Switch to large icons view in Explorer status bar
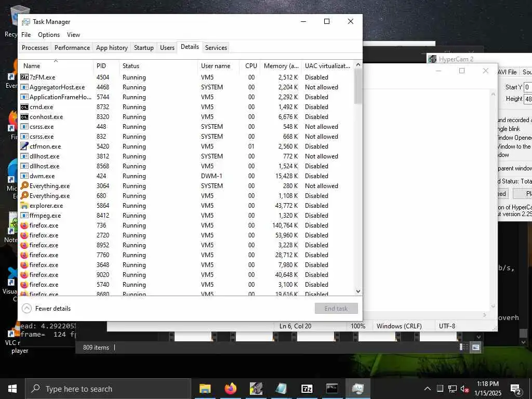The width and height of the screenshot is (532, 399). (476, 347)
